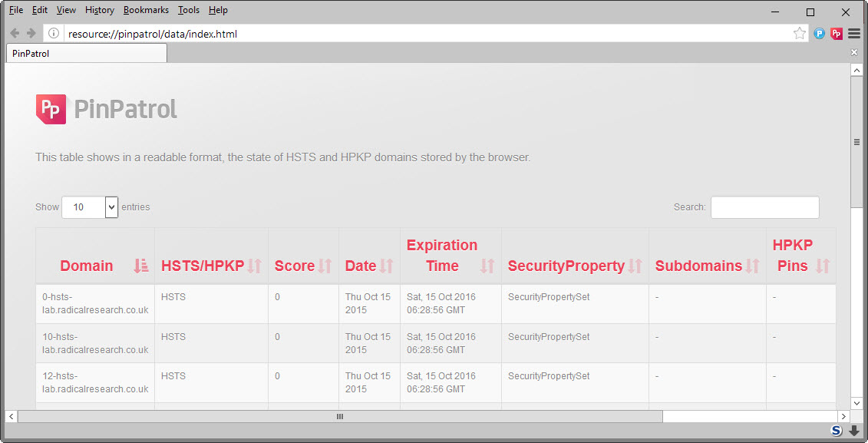868x443 pixels.
Task: Select the 12-hsts-lab.radicalresearch.co.uk domain cell
Action: pyautogui.click(x=95, y=382)
